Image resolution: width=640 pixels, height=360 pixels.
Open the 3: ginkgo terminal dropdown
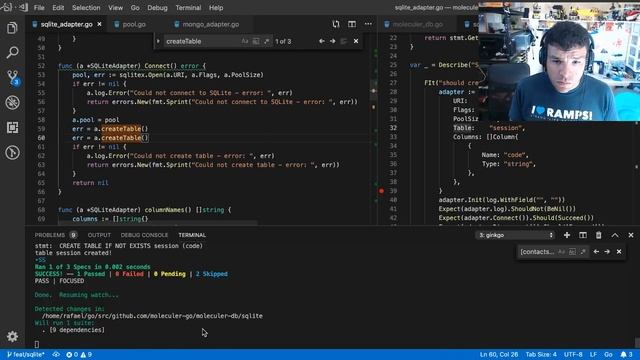pos(515,235)
